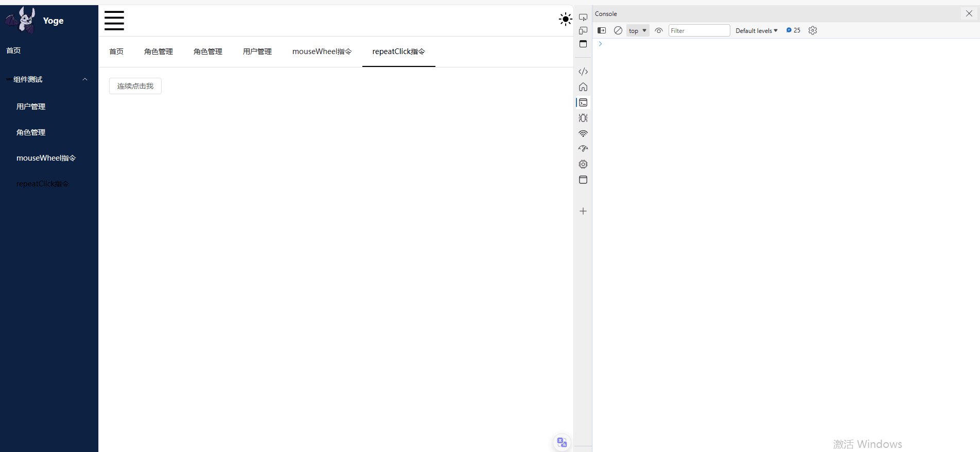The height and width of the screenshot is (452, 980).
Task: Switch to the 用户管理 tab
Action: (x=257, y=51)
